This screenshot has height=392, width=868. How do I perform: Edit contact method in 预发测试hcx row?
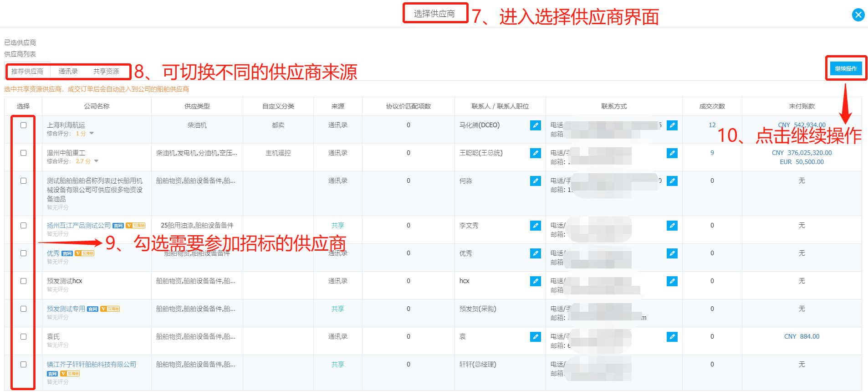click(672, 281)
